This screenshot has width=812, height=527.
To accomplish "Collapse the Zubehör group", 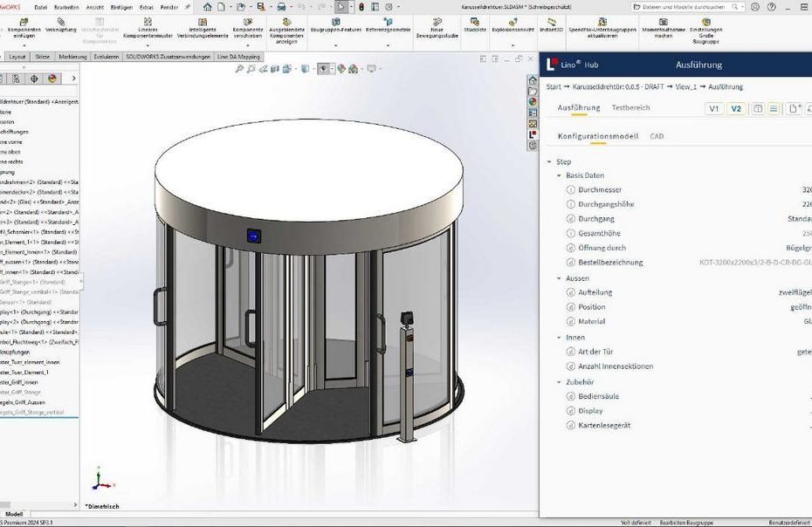I will [560, 382].
